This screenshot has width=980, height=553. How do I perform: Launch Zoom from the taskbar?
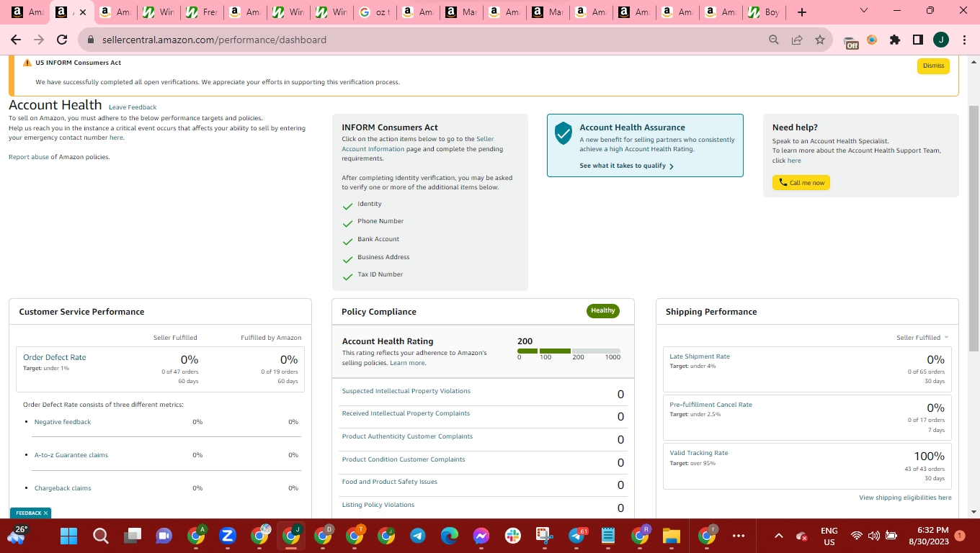click(x=228, y=536)
